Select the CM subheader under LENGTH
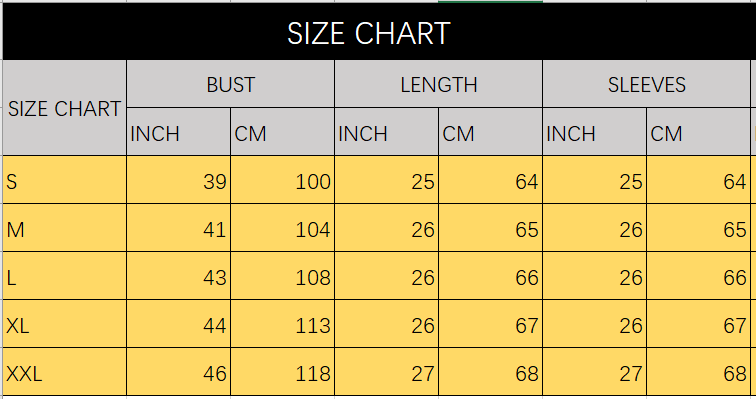The image size is (756, 399). [x=490, y=132]
